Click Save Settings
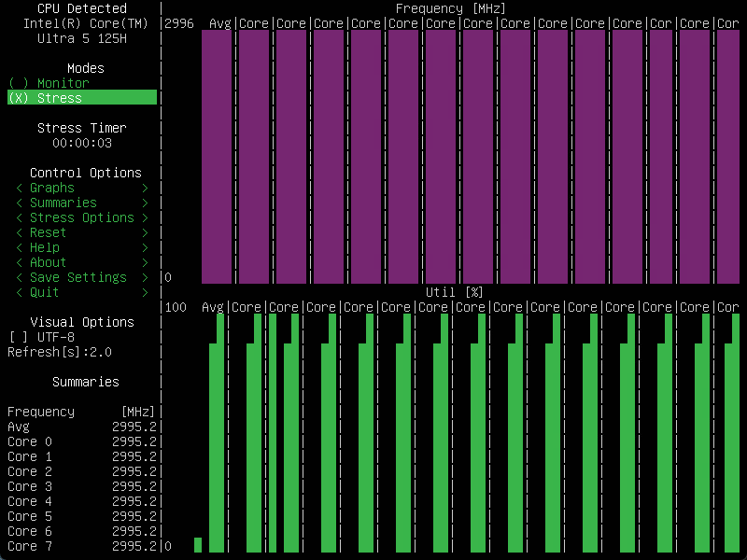This screenshot has width=747, height=560. pos(78,277)
